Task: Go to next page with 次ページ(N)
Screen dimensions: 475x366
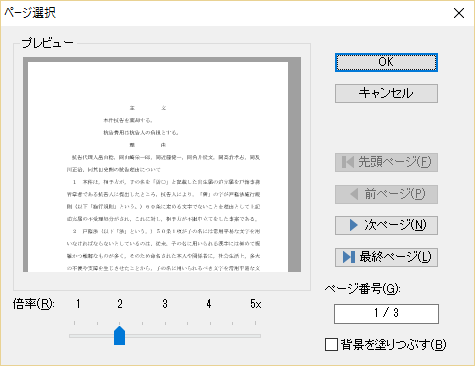Action: pyautogui.click(x=386, y=225)
